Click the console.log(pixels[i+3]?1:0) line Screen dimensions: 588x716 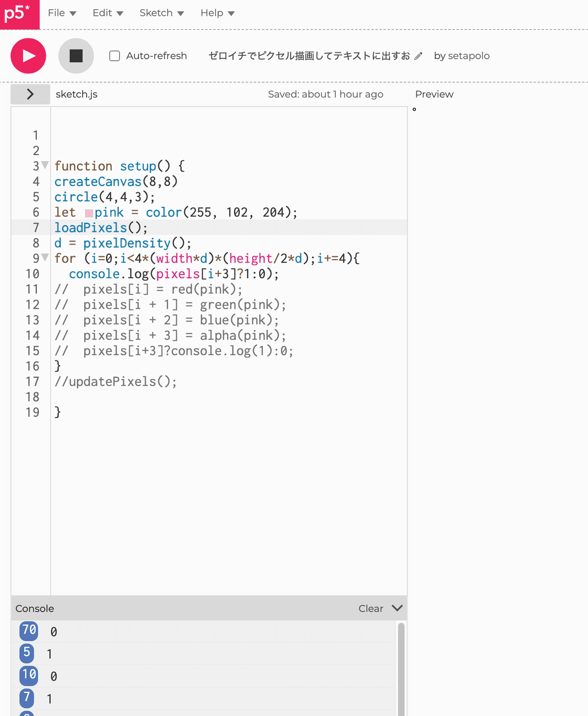[174, 274]
